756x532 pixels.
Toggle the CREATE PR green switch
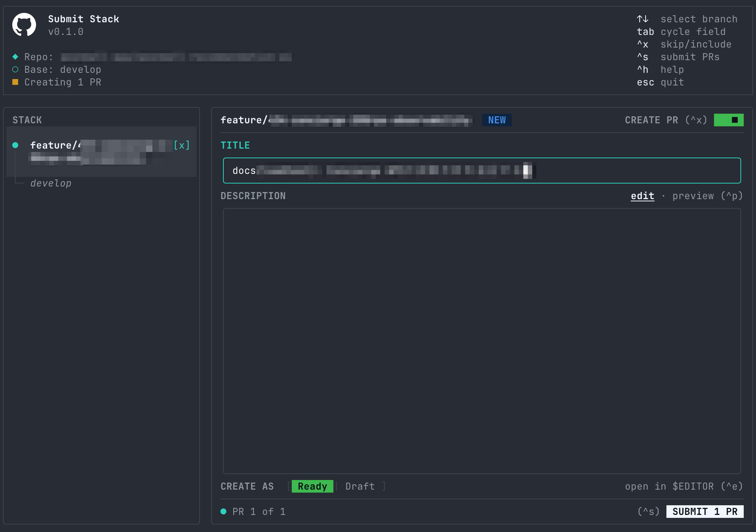coord(728,120)
